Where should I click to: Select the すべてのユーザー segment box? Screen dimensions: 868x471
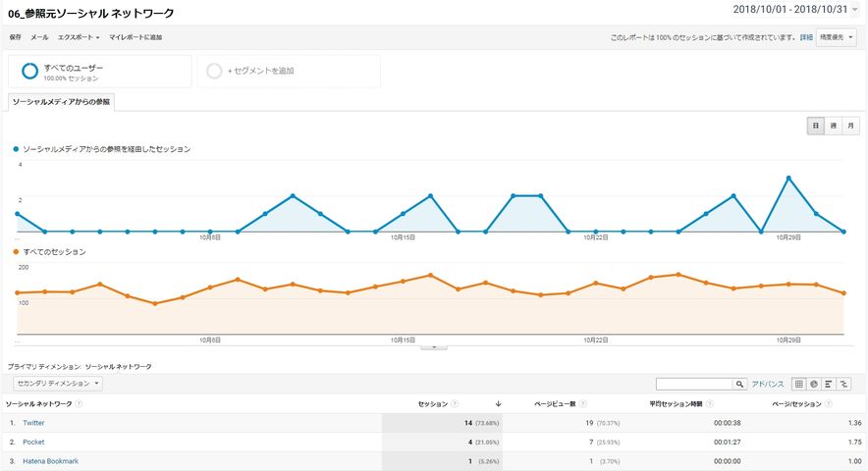(x=99, y=71)
